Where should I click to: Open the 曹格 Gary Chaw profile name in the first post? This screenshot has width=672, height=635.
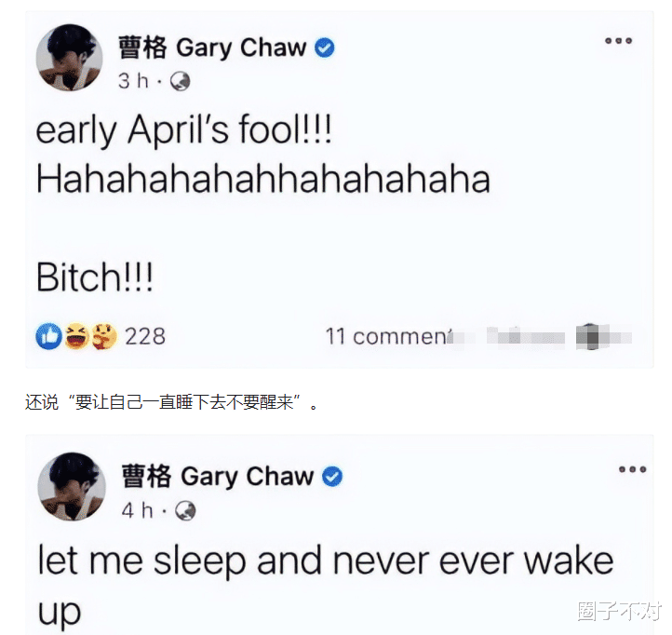(x=212, y=47)
